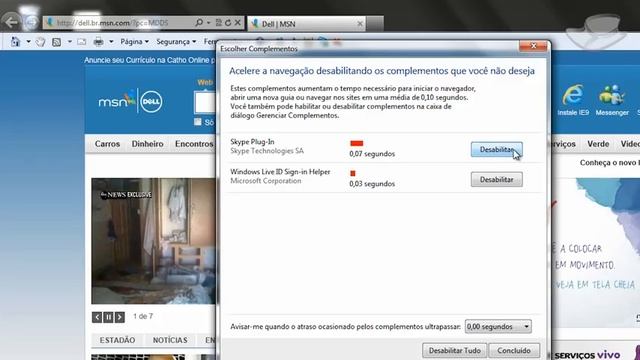640x360 pixels.
Task: Switch to the Dell | MSN tab
Action: tap(306, 24)
